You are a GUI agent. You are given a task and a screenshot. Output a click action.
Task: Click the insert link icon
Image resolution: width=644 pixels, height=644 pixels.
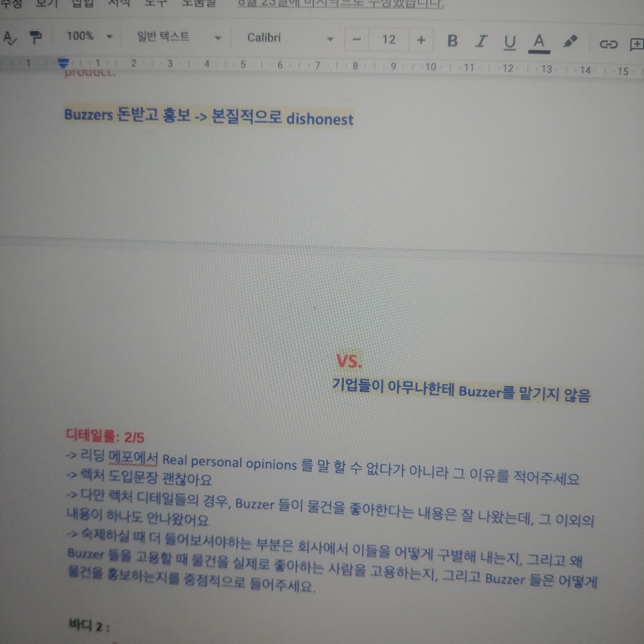(608, 44)
